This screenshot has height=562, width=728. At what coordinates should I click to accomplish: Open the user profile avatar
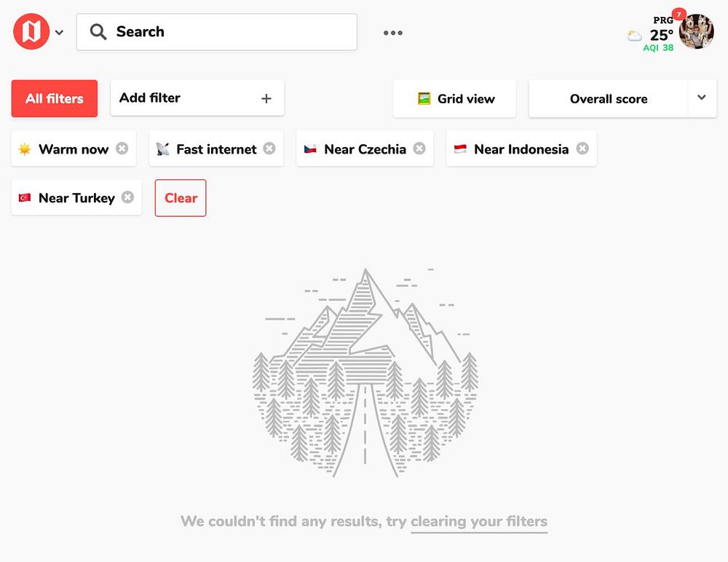point(696,32)
